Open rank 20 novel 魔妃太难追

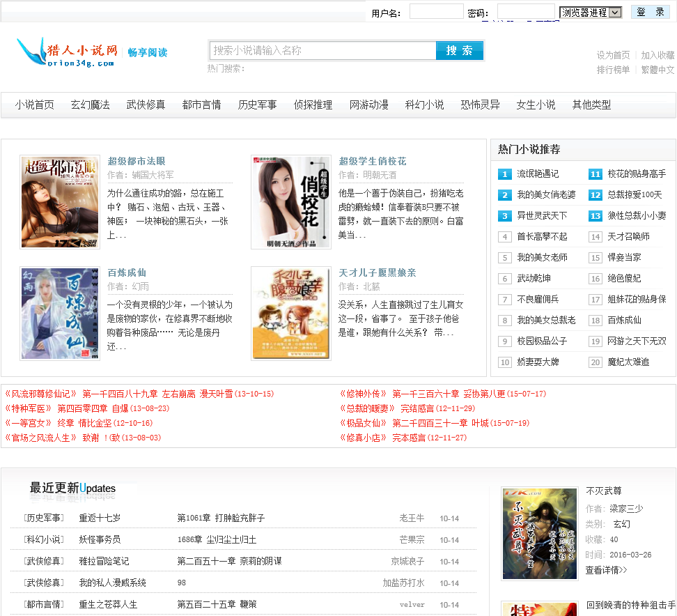tap(629, 362)
